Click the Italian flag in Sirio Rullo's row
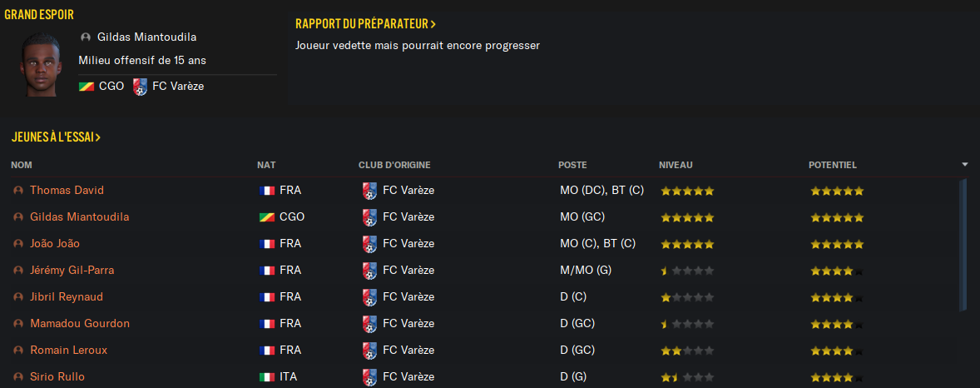980x388 pixels. 267,377
